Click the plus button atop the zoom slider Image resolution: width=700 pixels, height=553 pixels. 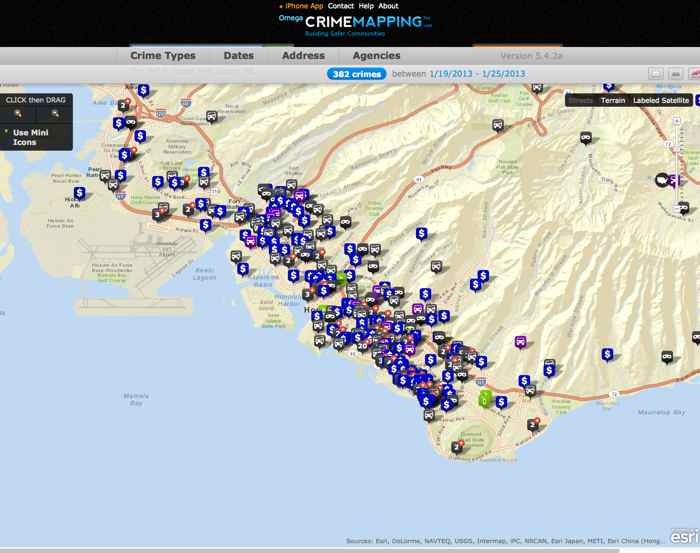coord(677,121)
